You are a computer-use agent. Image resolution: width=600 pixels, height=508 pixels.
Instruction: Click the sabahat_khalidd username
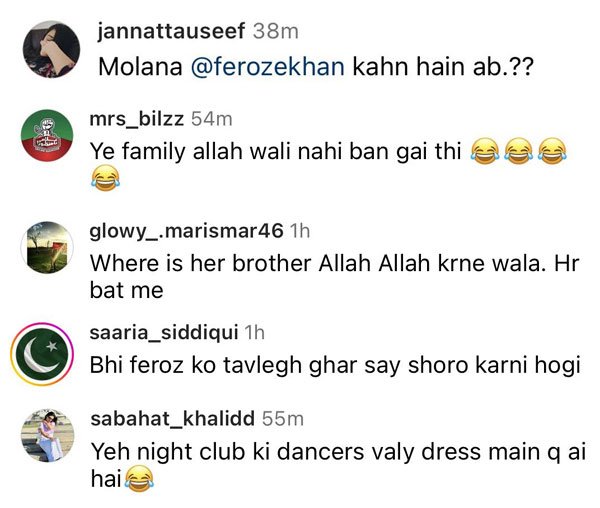click(173, 418)
